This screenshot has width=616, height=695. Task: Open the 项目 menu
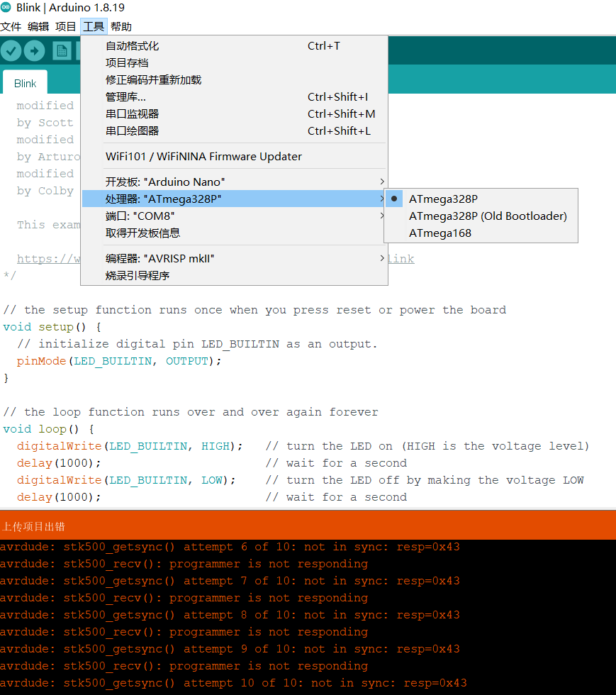pos(66,27)
